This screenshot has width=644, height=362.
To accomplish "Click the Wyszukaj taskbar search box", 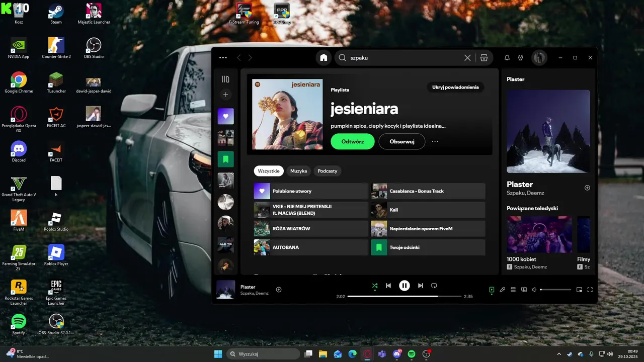I will [263, 354].
